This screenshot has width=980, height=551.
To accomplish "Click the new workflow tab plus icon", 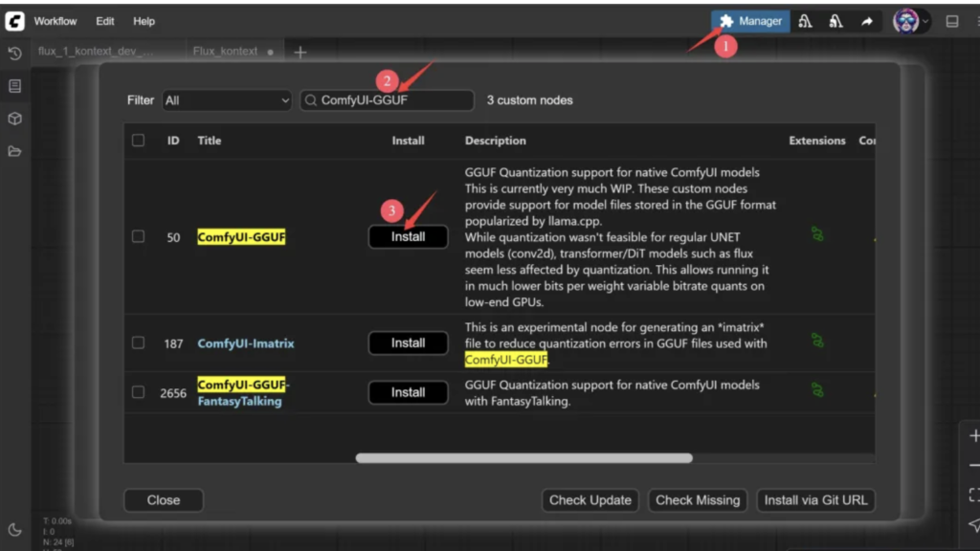I will tap(300, 52).
